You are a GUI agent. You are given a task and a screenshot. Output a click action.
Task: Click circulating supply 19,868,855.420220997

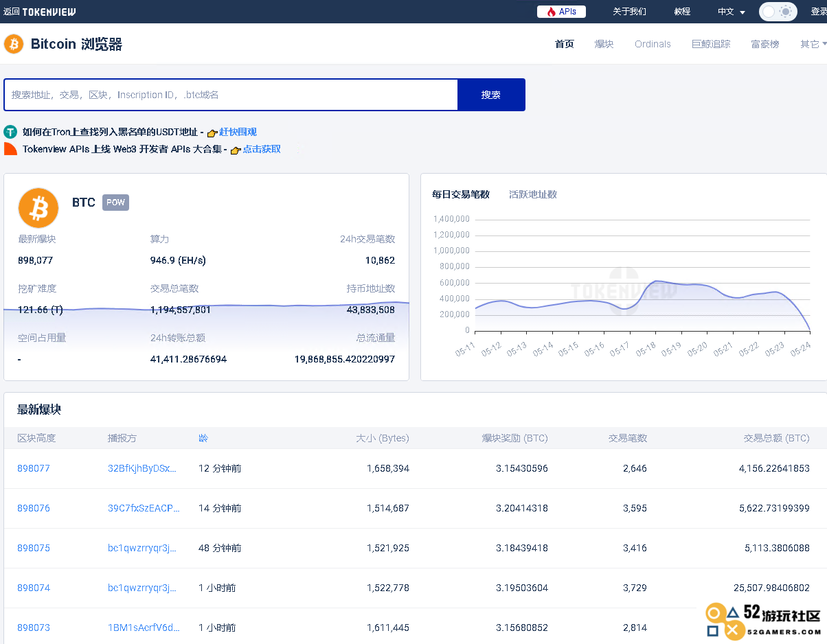(x=345, y=359)
